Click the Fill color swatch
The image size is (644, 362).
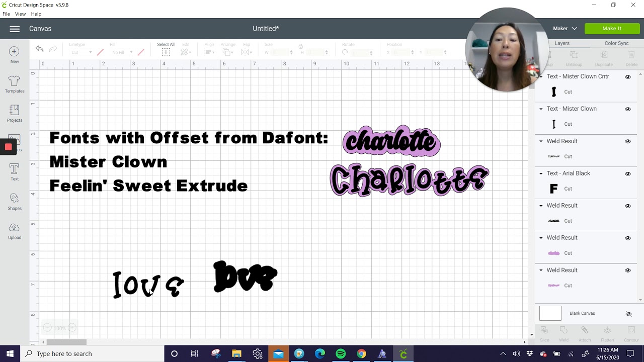point(141,52)
